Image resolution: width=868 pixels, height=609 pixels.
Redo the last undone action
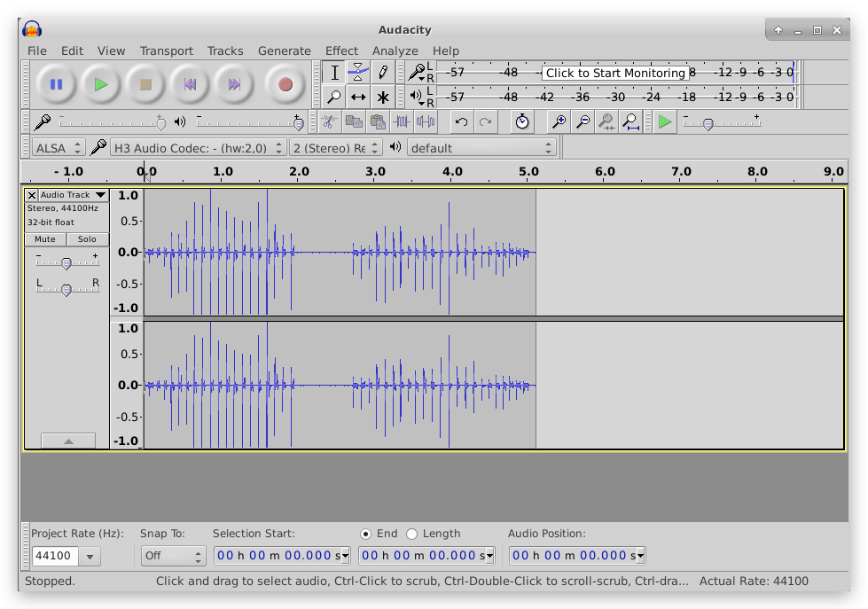[x=486, y=121]
